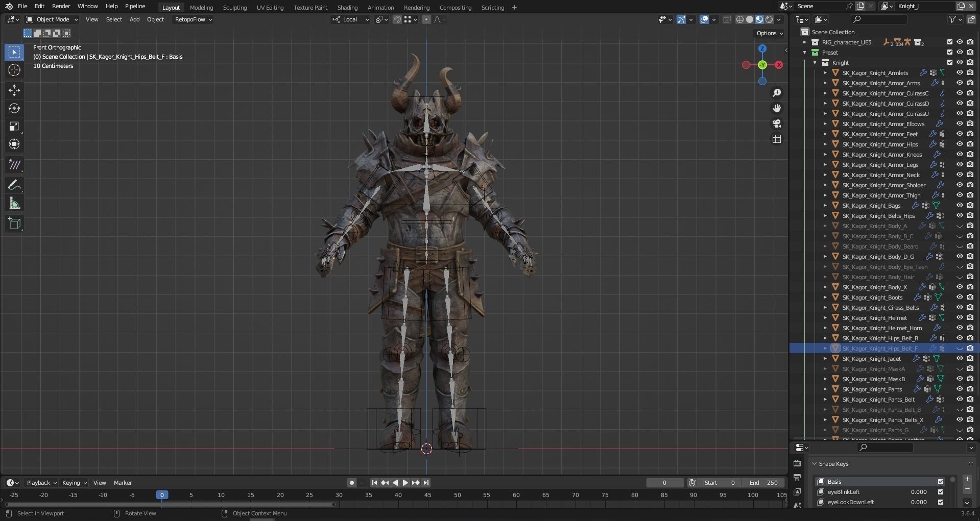Expand SK_Kagor_Knight_Jacet tree row
The width and height of the screenshot is (980, 521).
pos(825,359)
